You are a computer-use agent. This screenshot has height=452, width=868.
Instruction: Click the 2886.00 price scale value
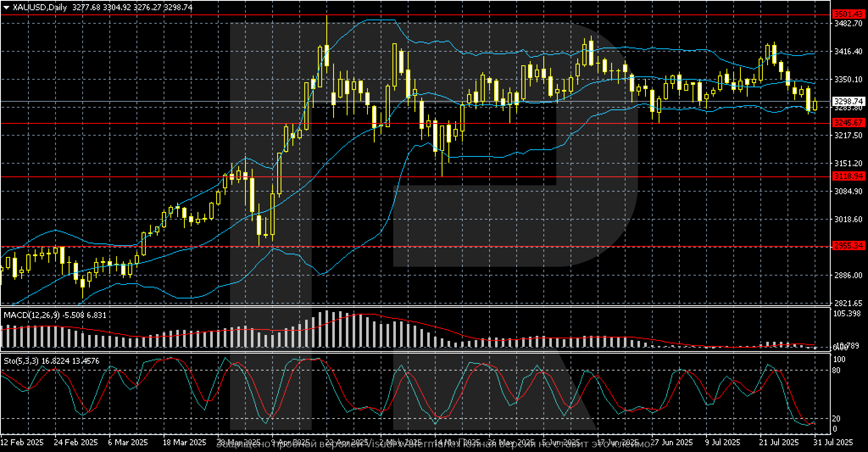click(x=848, y=275)
